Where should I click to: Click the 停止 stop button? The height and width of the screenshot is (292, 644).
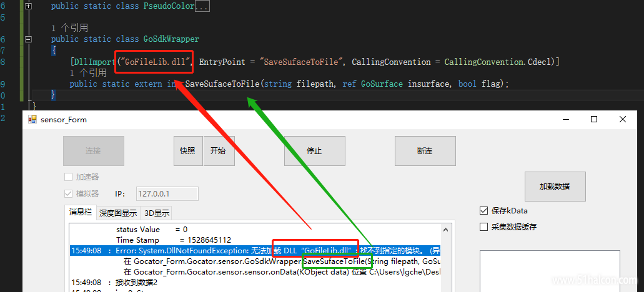[315, 151]
